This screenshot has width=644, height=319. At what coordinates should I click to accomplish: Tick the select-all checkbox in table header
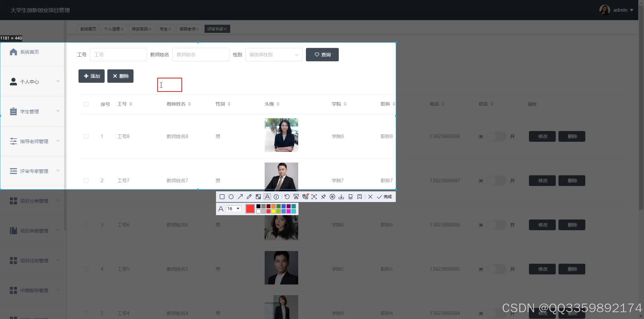(86, 104)
